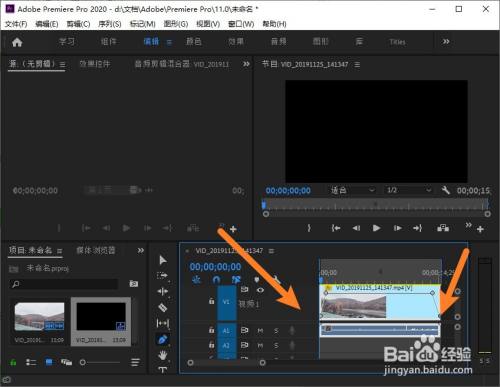Viewport: 500px width, 387px height.
Task: Open the zoom level dropdown showing 适合
Action: coord(352,190)
